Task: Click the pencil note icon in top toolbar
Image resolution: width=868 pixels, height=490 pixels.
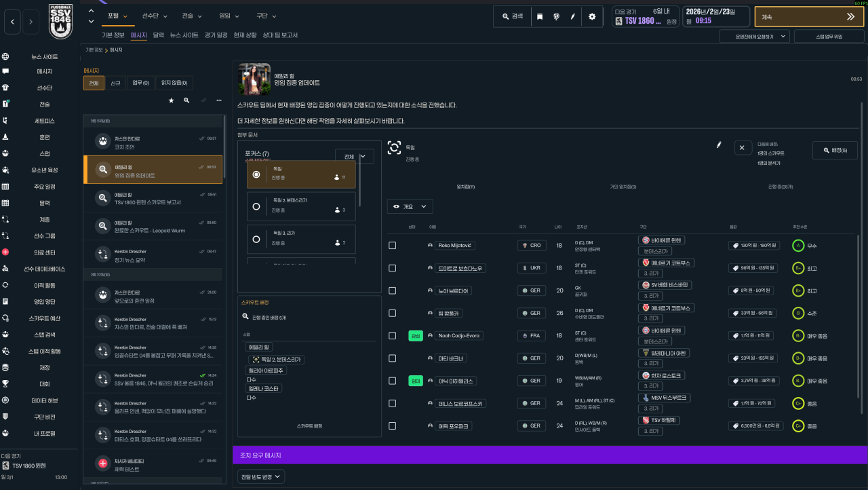Action: tap(573, 16)
